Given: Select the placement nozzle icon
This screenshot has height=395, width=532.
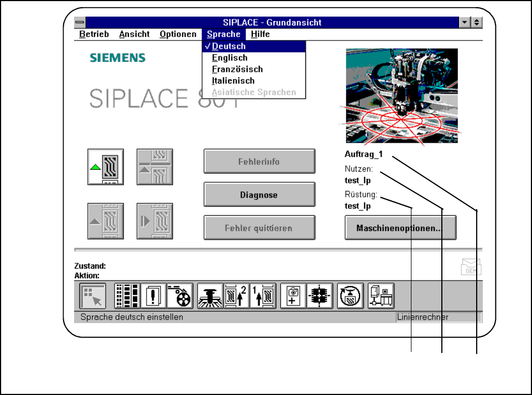Looking at the screenshot, I should 210,296.
